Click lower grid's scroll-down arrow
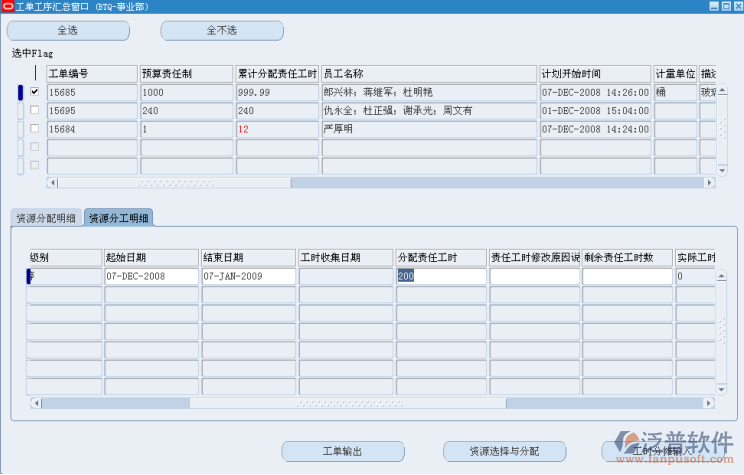The width and height of the screenshot is (744, 475). [x=723, y=391]
